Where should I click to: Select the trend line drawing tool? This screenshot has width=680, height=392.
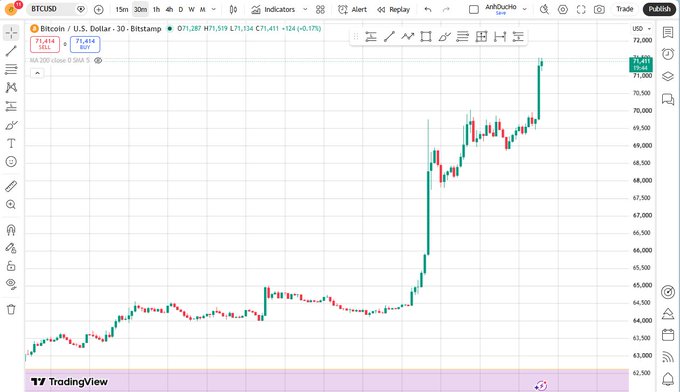tap(11, 51)
